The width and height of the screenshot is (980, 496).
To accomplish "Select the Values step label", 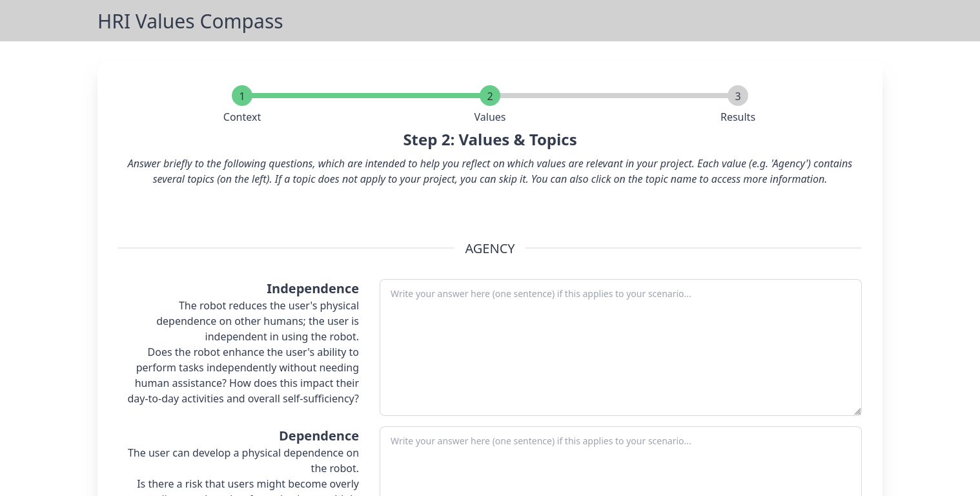I will click(x=490, y=117).
